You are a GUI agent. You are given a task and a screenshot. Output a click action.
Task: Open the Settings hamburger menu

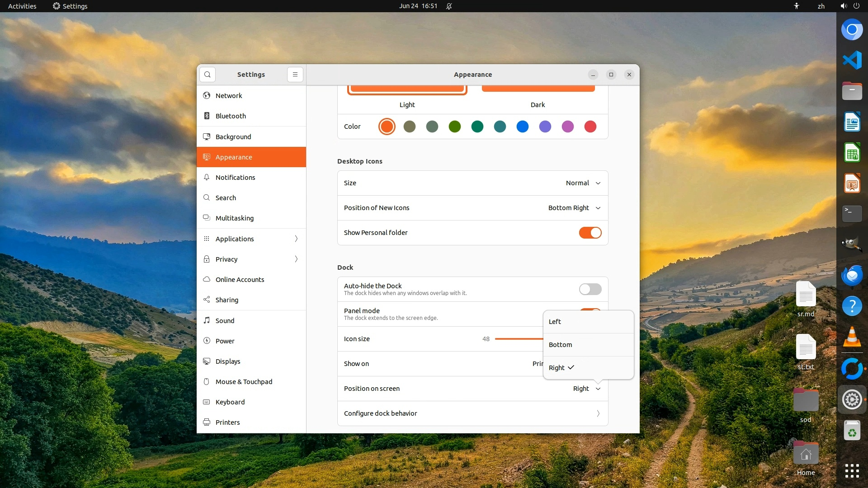[x=295, y=75]
